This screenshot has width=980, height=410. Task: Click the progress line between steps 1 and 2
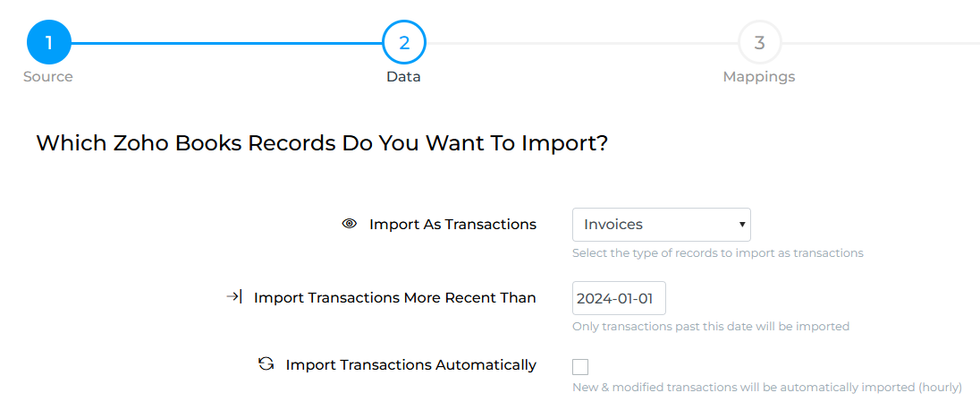(x=227, y=43)
